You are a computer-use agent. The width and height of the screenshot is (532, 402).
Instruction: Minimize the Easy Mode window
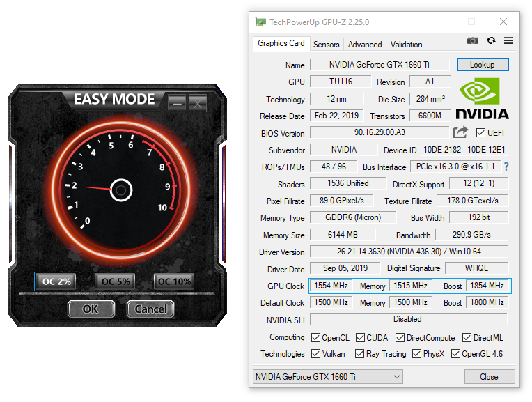click(177, 102)
